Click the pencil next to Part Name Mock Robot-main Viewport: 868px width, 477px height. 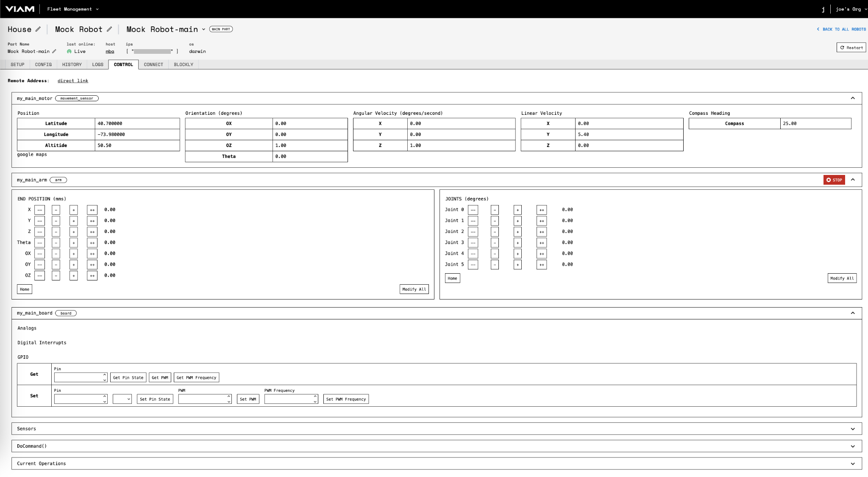tap(55, 51)
